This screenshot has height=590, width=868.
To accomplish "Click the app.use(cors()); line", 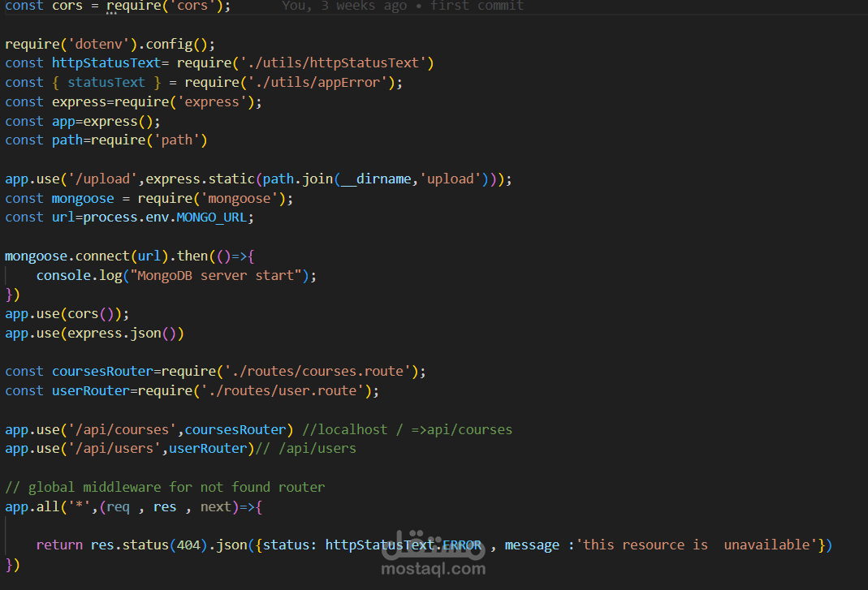I will (67, 314).
